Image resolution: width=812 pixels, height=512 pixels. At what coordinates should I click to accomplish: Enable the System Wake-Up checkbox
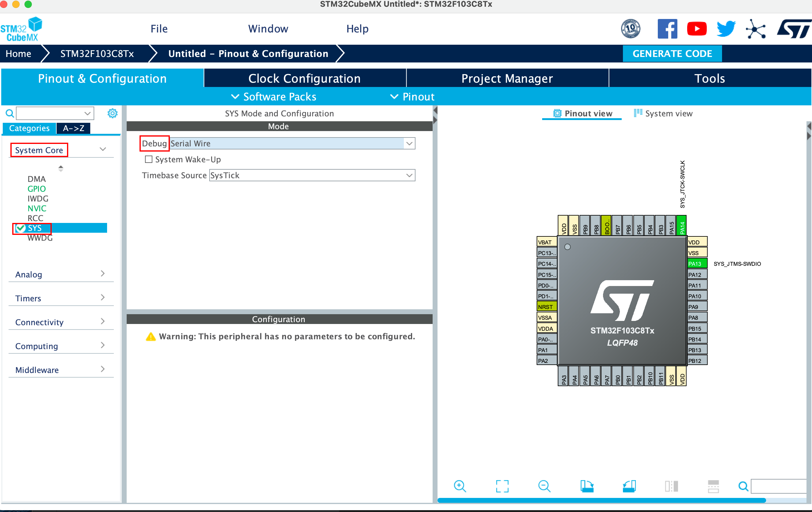pyautogui.click(x=149, y=159)
